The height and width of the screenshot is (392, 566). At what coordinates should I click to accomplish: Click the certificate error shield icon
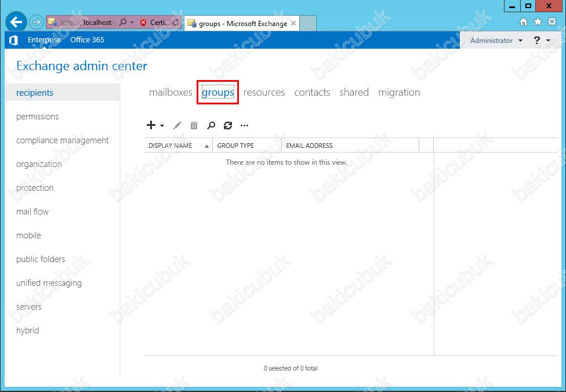coord(143,23)
